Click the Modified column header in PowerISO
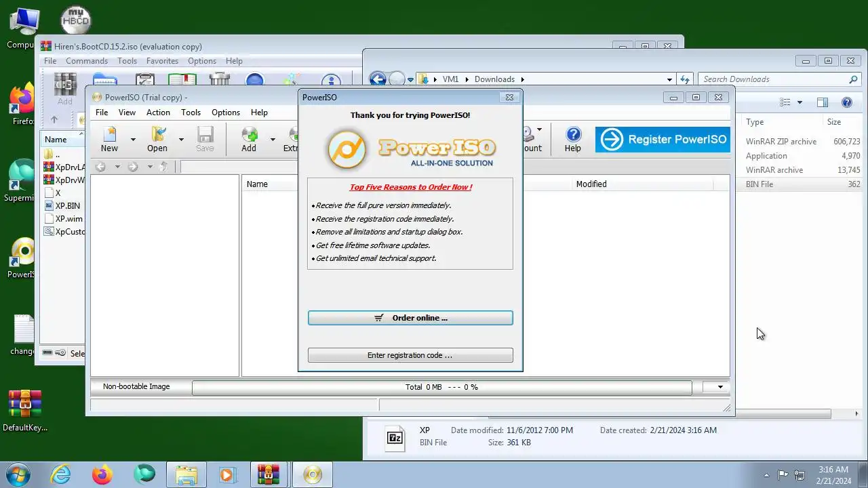Screen dimensions: 868x488 [x=591, y=184]
